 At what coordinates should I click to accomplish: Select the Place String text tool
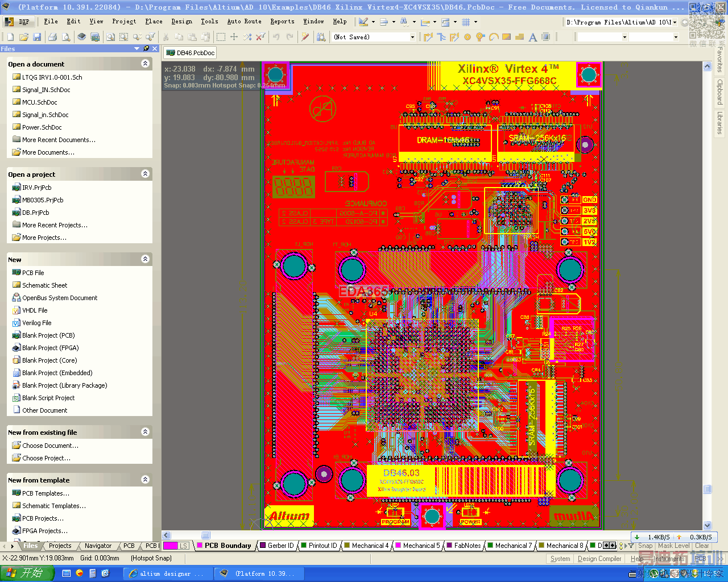pyautogui.click(x=533, y=37)
